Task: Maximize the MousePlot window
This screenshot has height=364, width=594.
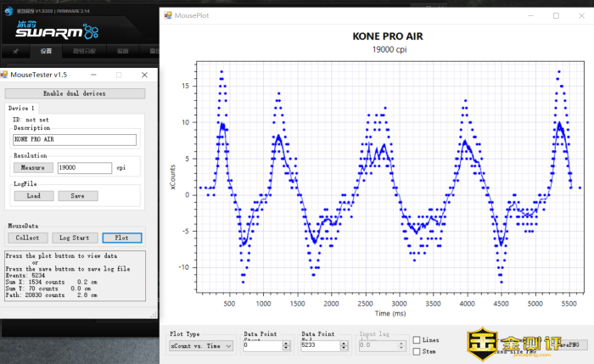Action: coord(556,15)
